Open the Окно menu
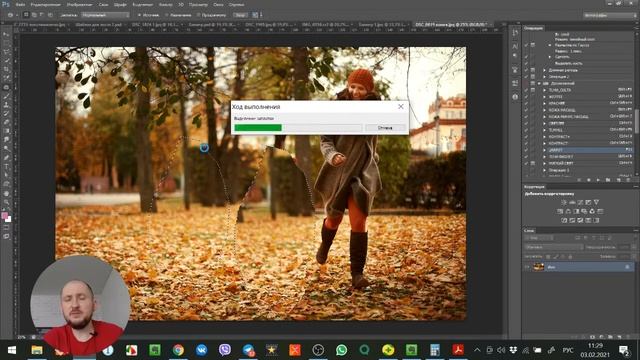640x360 pixels. coord(218,4)
